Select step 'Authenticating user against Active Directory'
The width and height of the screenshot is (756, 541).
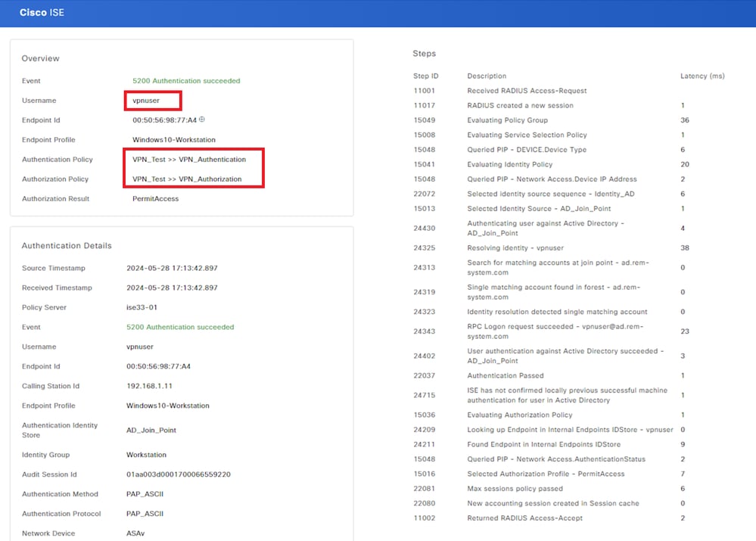(x=546, y=228)
